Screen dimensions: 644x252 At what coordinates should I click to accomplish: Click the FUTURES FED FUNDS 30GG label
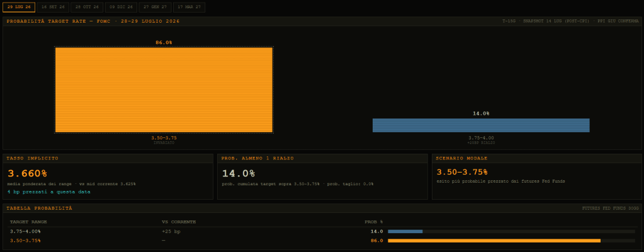pyautogui.click(x=611, y=209)
